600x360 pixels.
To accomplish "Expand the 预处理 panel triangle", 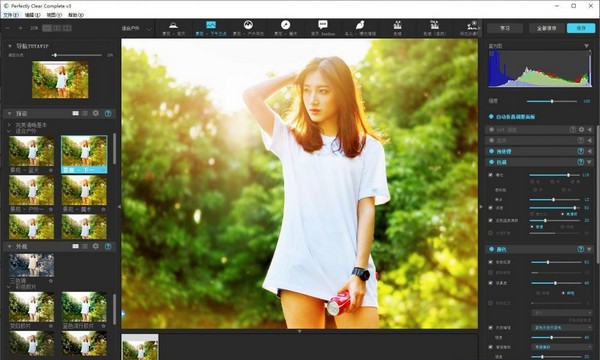I will 590,151.
